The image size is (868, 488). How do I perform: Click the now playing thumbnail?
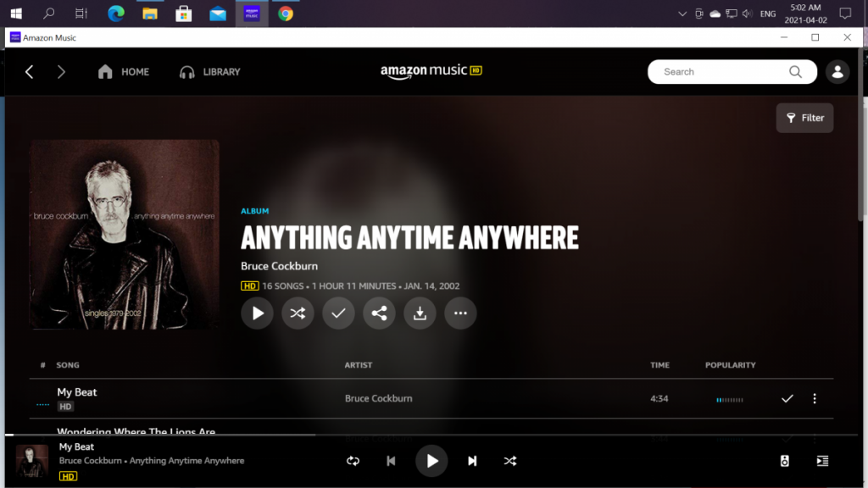(x=31, y=461)
